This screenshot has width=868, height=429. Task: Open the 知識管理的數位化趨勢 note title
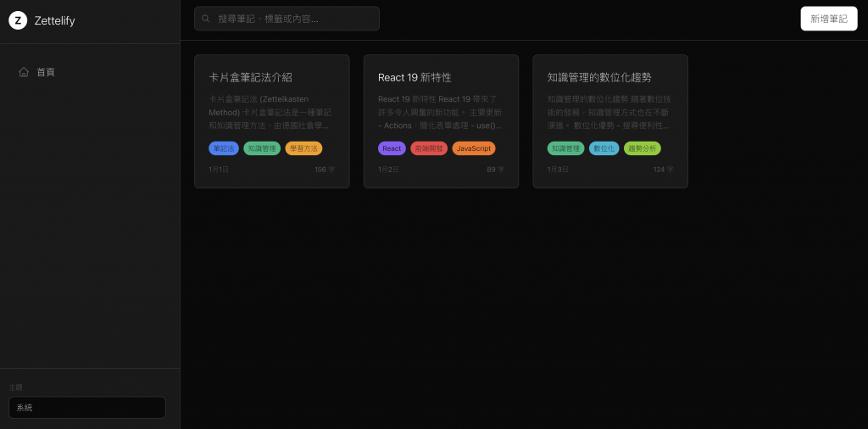599,77
